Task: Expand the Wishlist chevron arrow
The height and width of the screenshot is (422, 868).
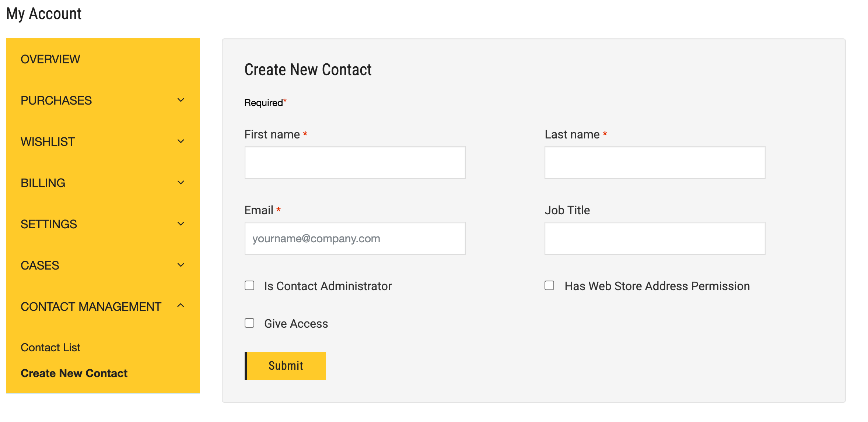Action: [181, 141]
